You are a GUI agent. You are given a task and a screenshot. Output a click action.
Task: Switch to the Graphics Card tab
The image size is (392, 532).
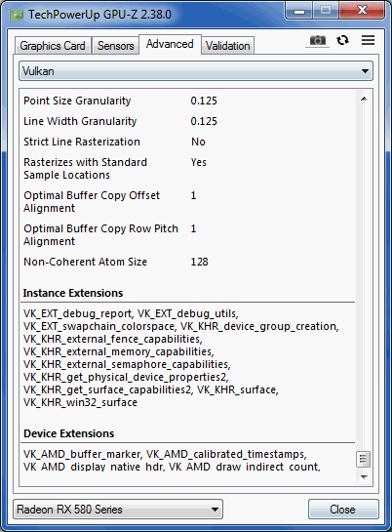tap(53, 46)
